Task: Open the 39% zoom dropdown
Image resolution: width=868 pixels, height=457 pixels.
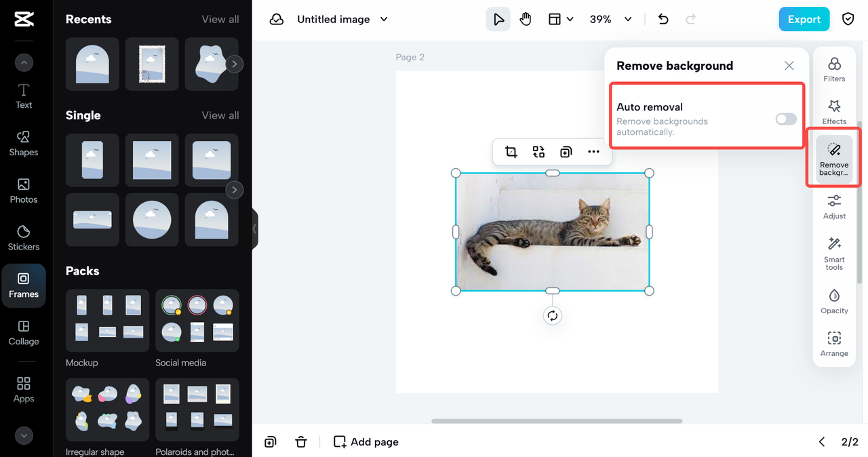Action: click(x=611, y=20)
